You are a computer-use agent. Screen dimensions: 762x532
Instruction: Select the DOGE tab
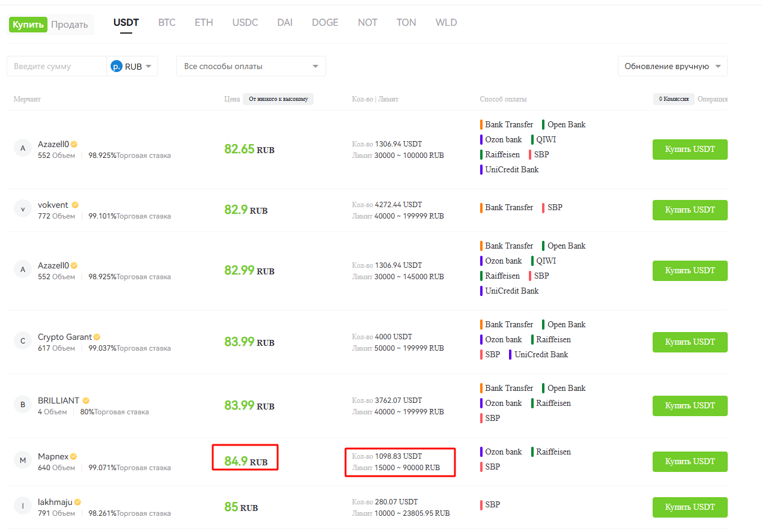[325, 23]
